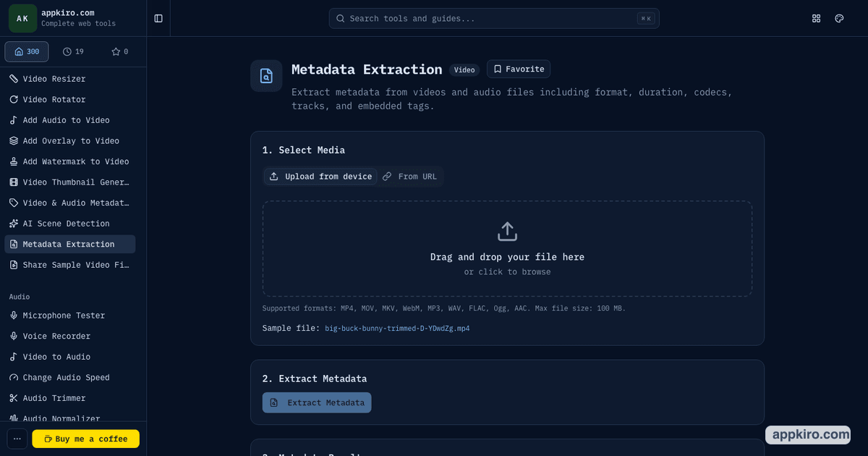Open Microphone Tester in sidebar

(70, 316)
